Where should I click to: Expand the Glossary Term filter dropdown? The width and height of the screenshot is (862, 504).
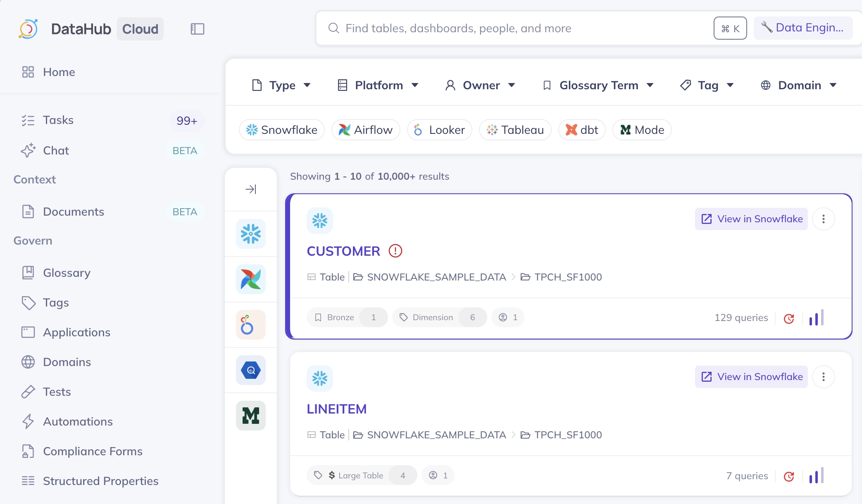[x=598, y=85]
